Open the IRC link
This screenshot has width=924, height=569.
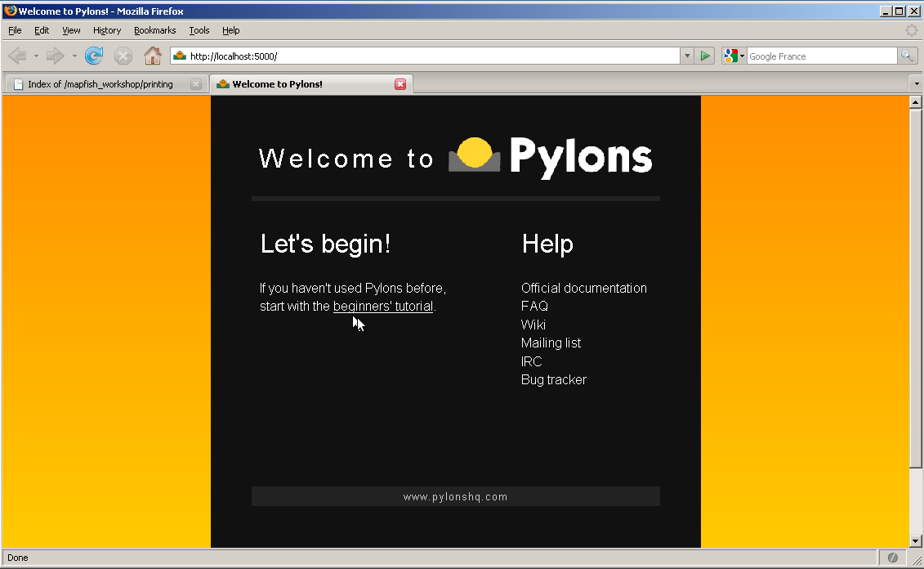coord(532,361)
